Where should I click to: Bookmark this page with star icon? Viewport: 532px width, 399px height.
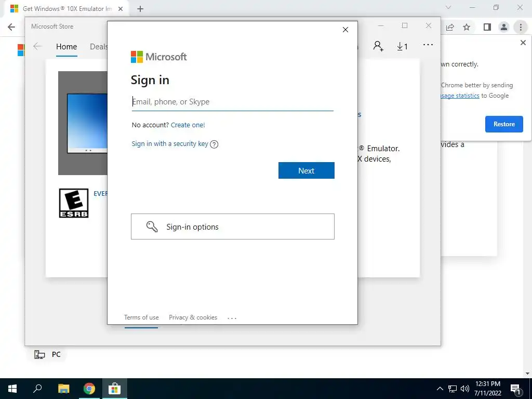point(467,27)
